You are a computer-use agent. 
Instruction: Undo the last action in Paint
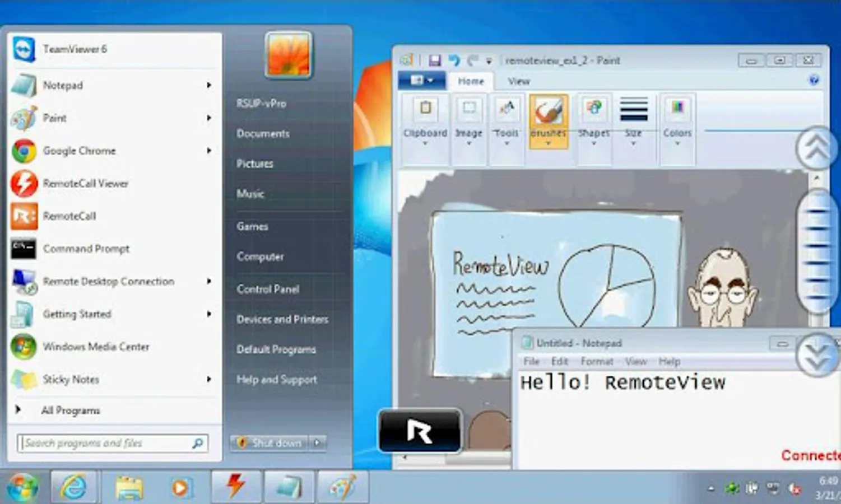tap(454, 60)
